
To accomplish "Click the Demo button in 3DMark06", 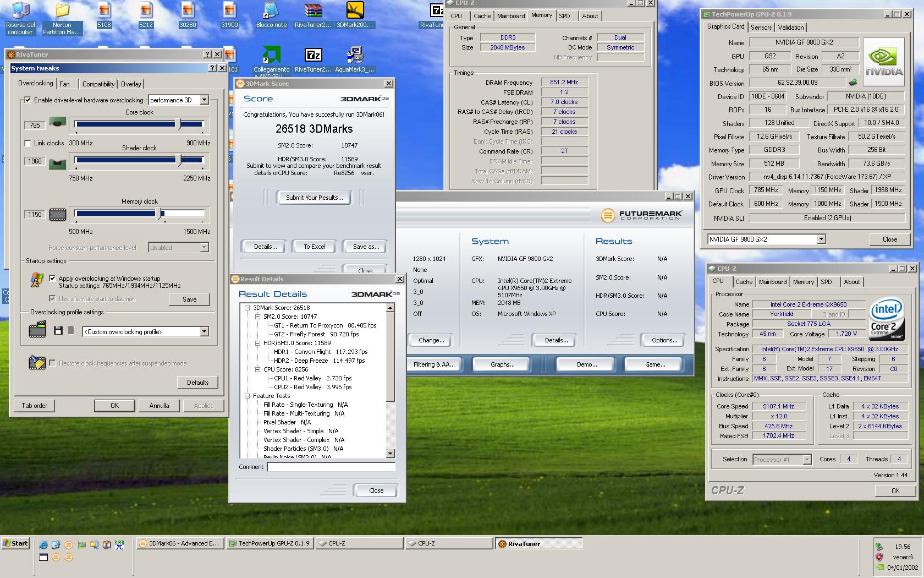I will tap(587, 364).
